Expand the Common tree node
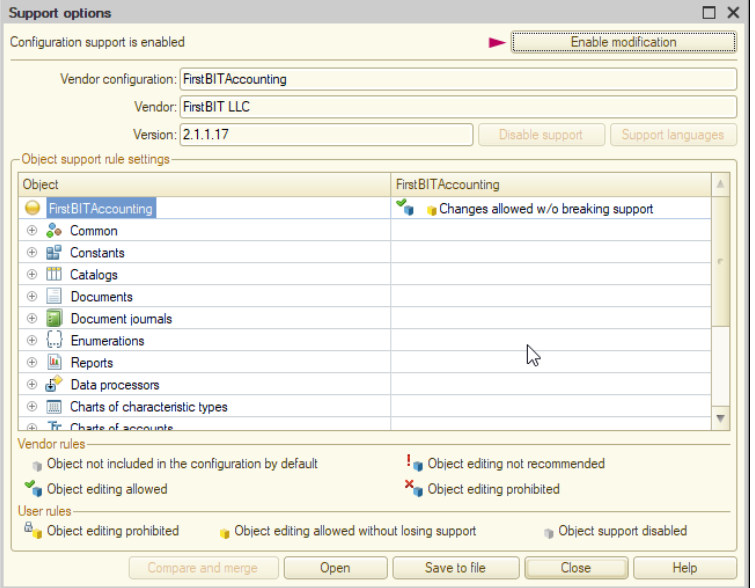Screen dimensions: 755x588 (32, 230)
